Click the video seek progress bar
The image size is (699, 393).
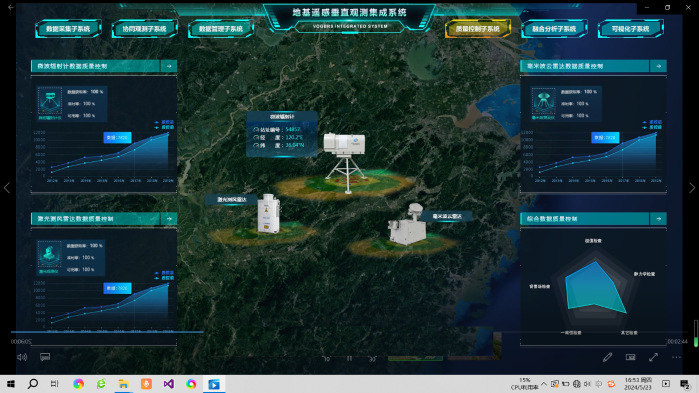tap(350, 332)
